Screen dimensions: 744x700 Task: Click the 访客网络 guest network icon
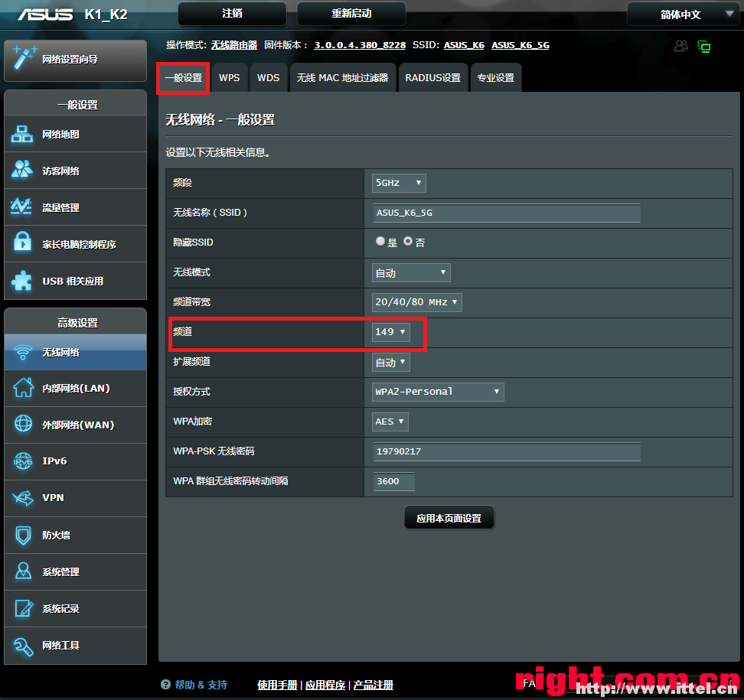click(21, 171)
